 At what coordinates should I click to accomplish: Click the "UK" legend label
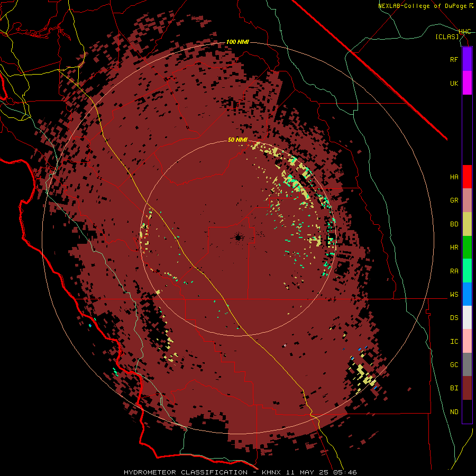coord(454,83)
